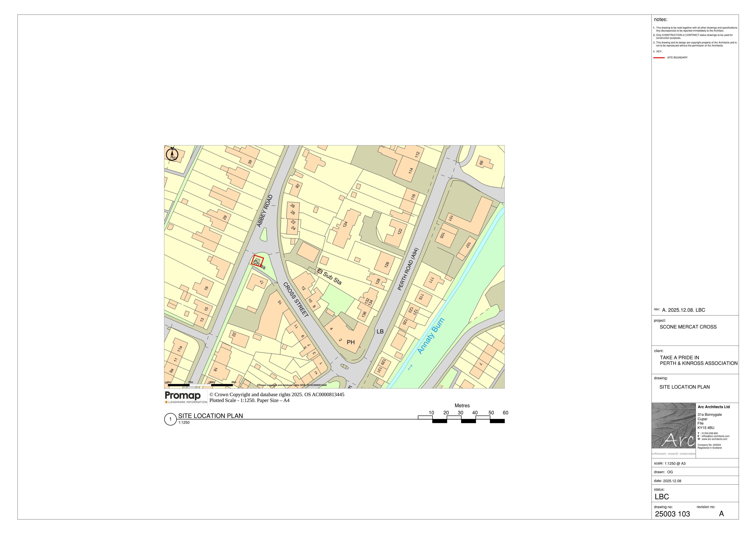Click the north arrow compass symbol
Image resolution: width=756 pixels, height=534 pixels.
click(172, 154)
